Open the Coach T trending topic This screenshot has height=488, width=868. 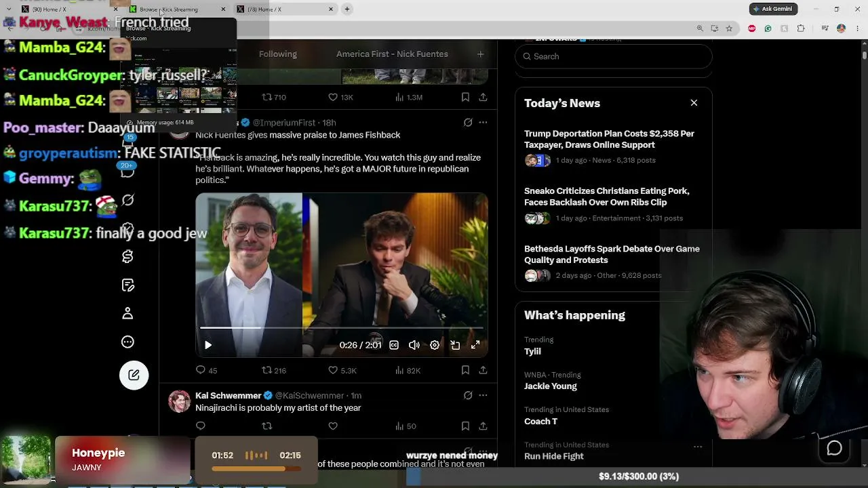pyautogui.click(x=540, y=421)
